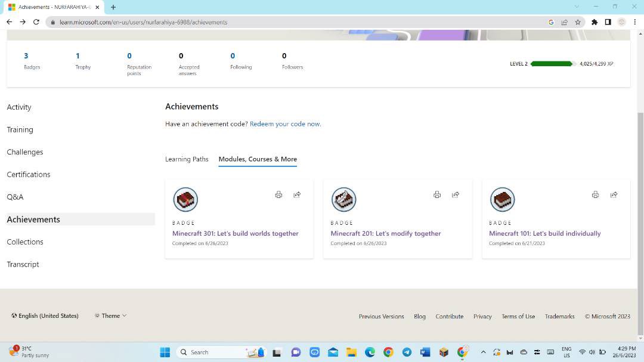Open Q&A in the sidebar
Screen dimensions: 644x362
[15, 197]
